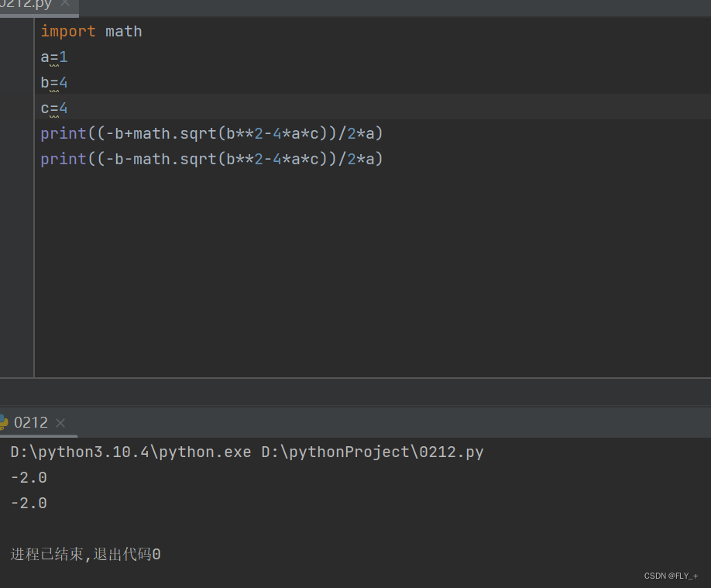The width and height of the screenshot is (711, 588).
Task: Place cursor on the import math line
Action: pyautogui.click(x=91, y=31)
